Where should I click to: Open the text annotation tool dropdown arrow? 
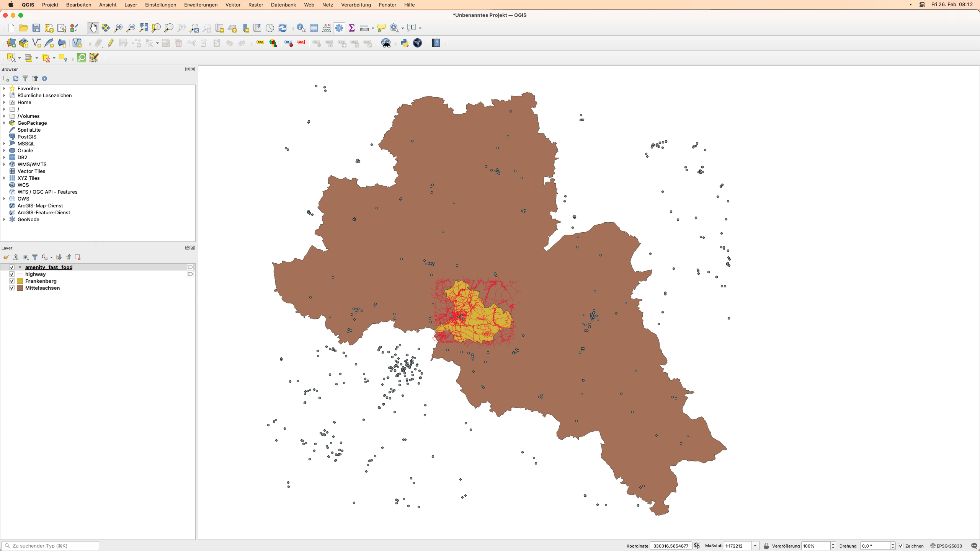[x=420, y=28]
